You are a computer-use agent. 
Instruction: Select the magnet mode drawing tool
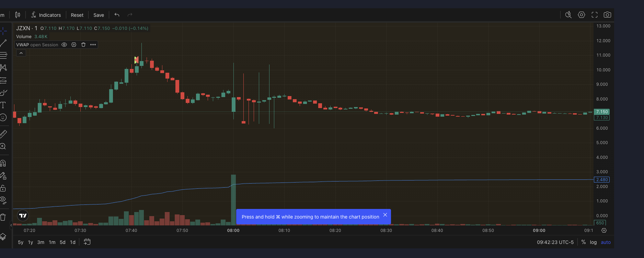(x=3, y=163)
